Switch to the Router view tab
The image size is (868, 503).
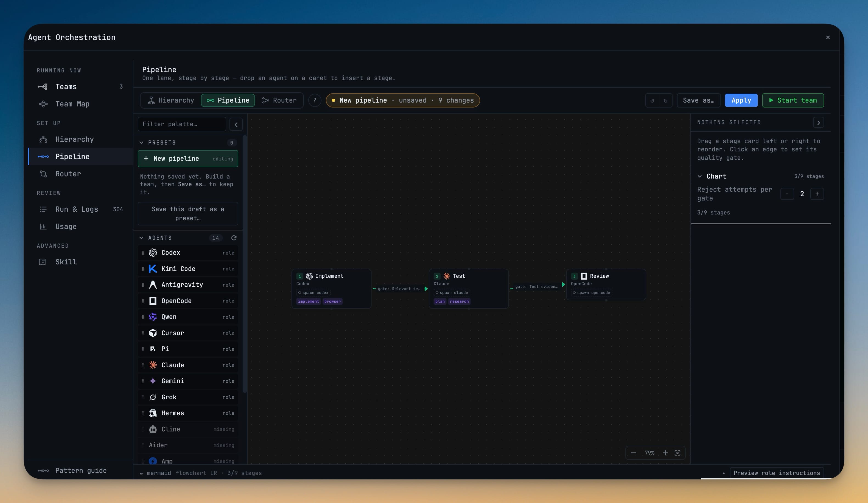pos(279,100)
